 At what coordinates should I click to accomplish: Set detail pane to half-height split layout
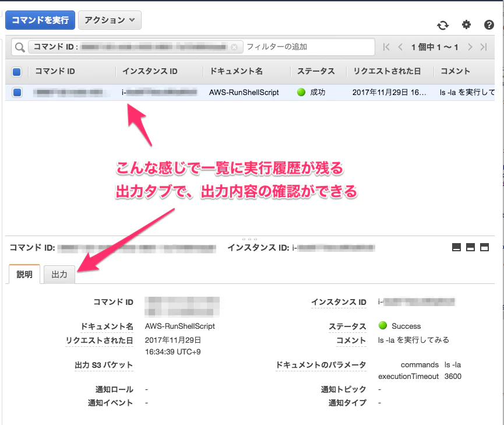(x=470, y=247)
